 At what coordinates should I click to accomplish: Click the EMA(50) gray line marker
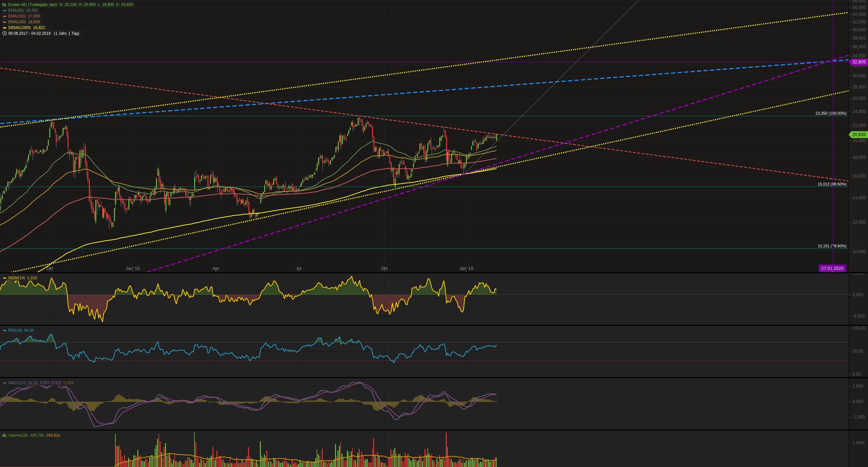click(x=4, y=10)
